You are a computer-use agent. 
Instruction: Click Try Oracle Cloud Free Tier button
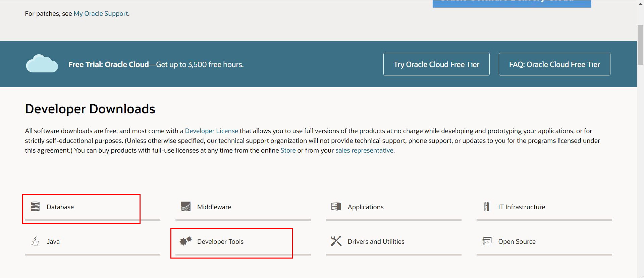(436, 64)
